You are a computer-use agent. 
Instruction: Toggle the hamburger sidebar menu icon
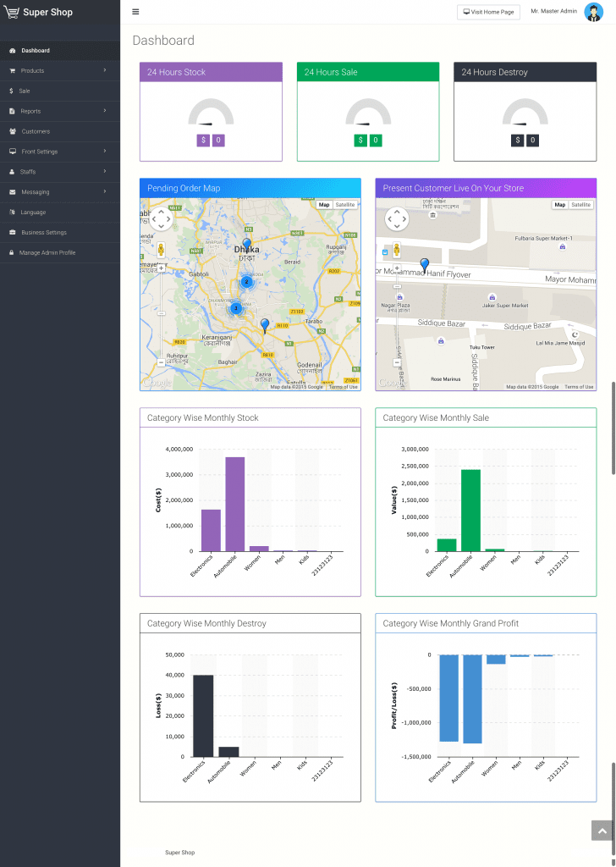[135, 12]
